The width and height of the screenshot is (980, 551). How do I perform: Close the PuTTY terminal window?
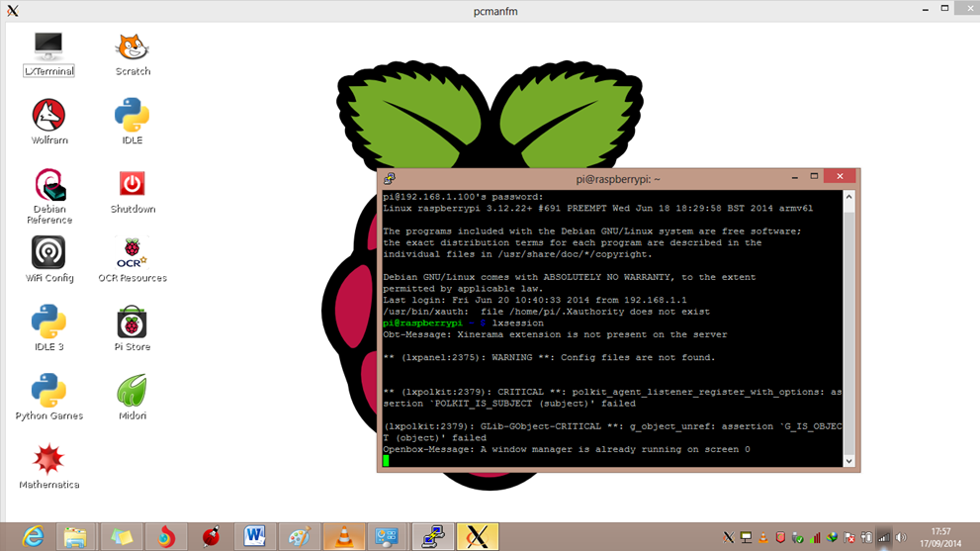840,176
